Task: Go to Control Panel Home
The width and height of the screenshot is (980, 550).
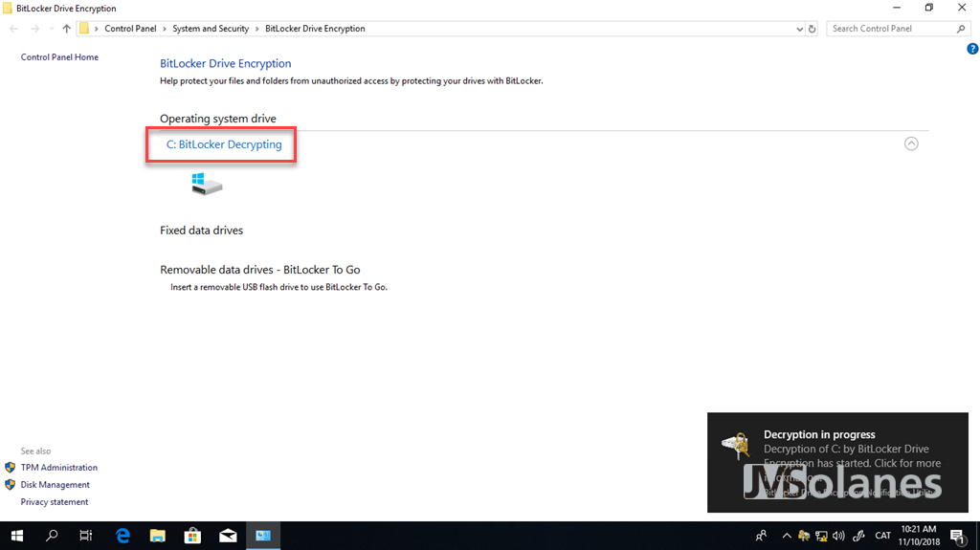Action: (x=59, y=56)
